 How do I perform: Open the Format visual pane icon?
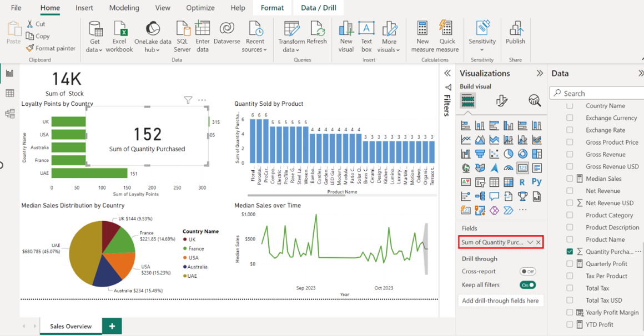point(501,100)
